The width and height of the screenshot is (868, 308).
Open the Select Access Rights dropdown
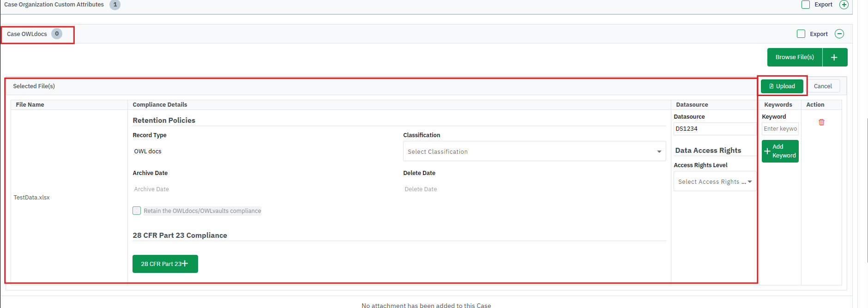[x=714, y=181]
